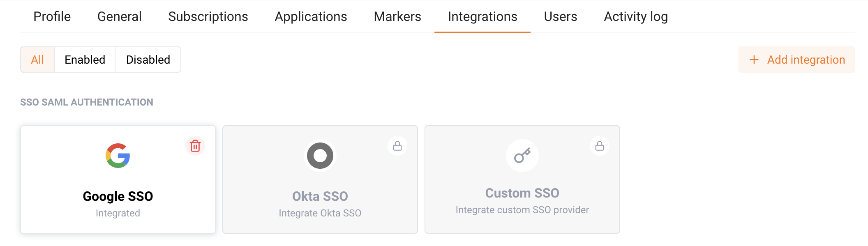The height and width of the screenshot is (246, 868).
Task: Open the Applications tab
Action: [311, 16]
